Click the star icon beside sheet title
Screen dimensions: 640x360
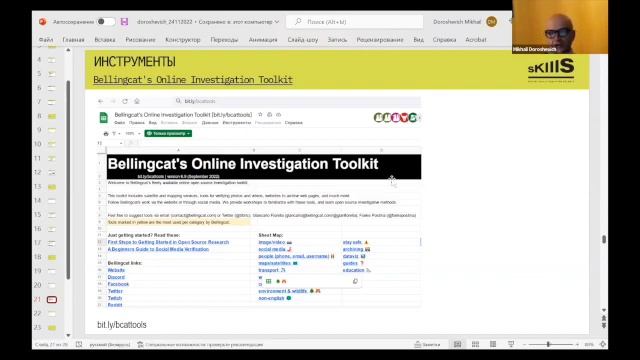coord(260,115)
